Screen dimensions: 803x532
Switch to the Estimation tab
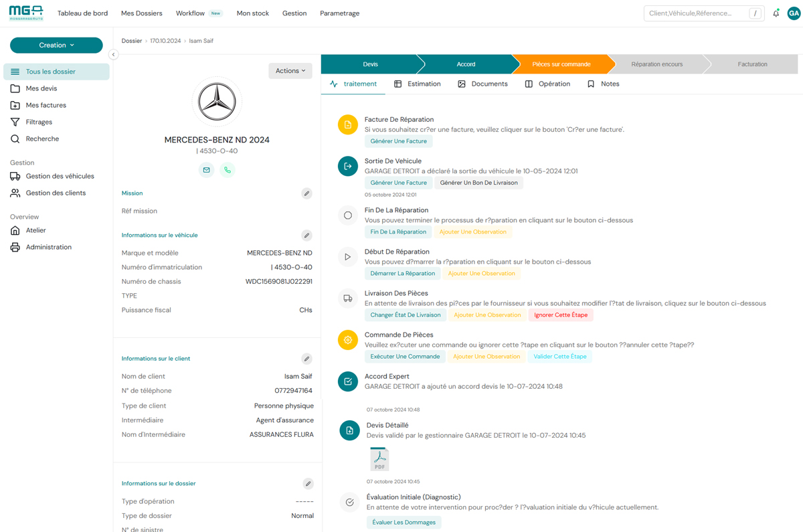tap(417, 84)
